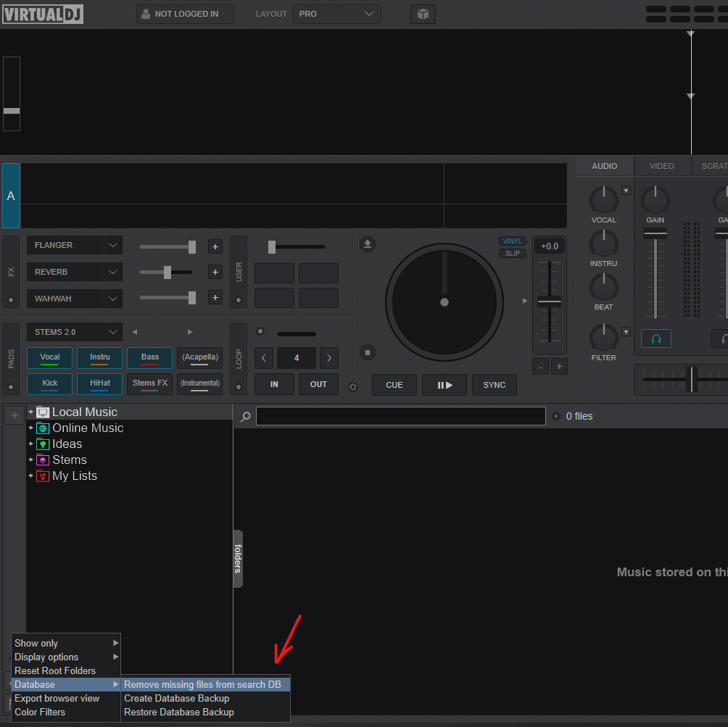
Task: Click the SYNC button
Action: [495, 385]
